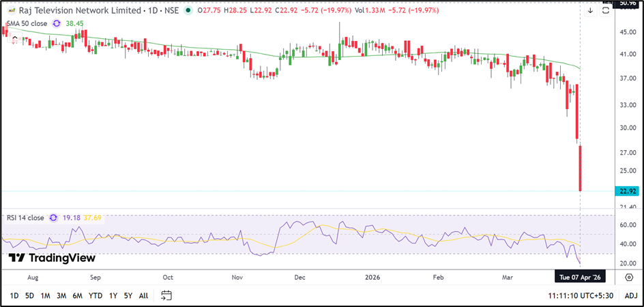The image size is (644, 307).
Task: Show the All time range
Action: (x=143, y=295)
